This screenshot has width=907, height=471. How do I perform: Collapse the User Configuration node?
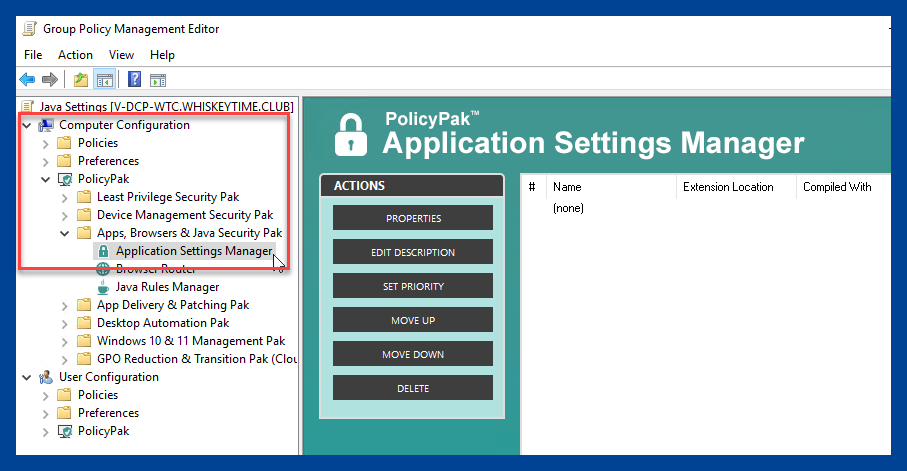(x=27, y=377)
